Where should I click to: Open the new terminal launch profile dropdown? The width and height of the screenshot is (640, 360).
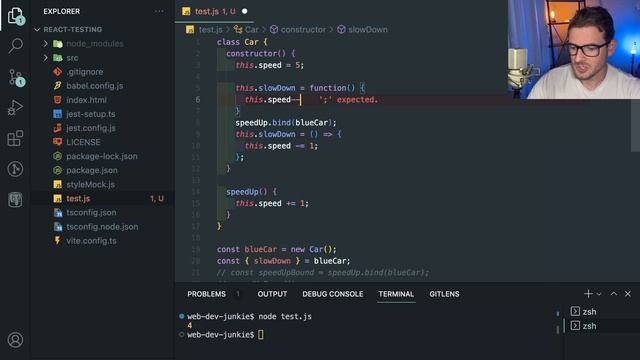[599, 294]
